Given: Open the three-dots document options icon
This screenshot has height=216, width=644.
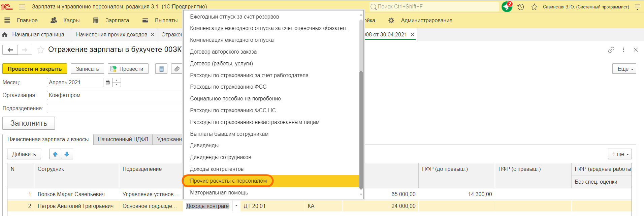Looking at the screenshot, I should 623,50.
